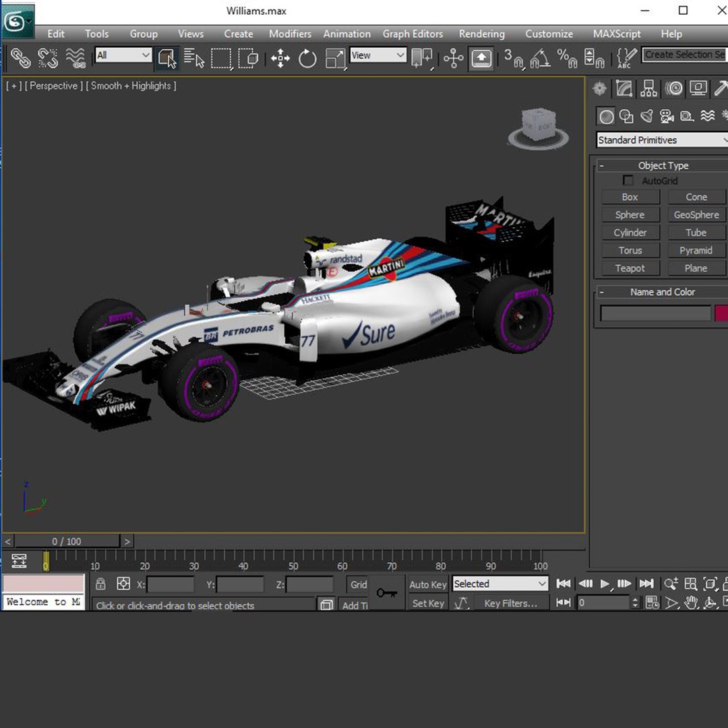Click the object color swatch
The image size is (728, 728).
721,313
